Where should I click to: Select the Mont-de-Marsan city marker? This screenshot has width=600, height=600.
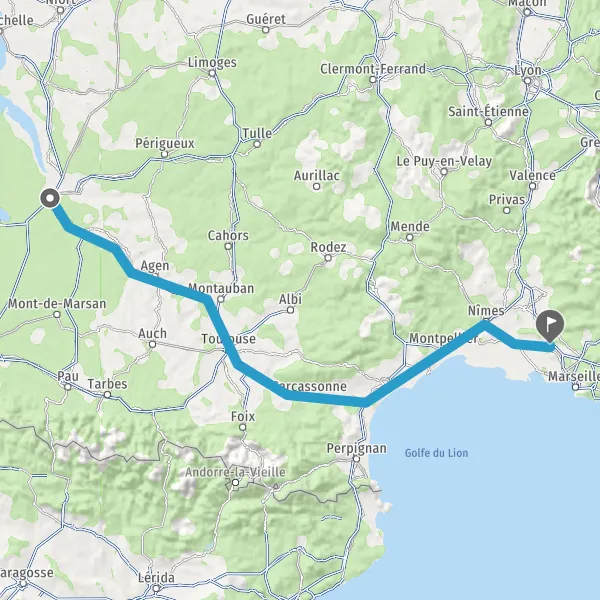[x=57, y=315]
